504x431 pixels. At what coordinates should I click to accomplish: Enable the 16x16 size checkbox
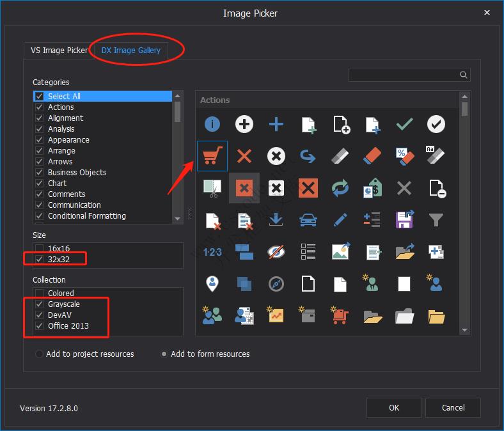[40, 249]
